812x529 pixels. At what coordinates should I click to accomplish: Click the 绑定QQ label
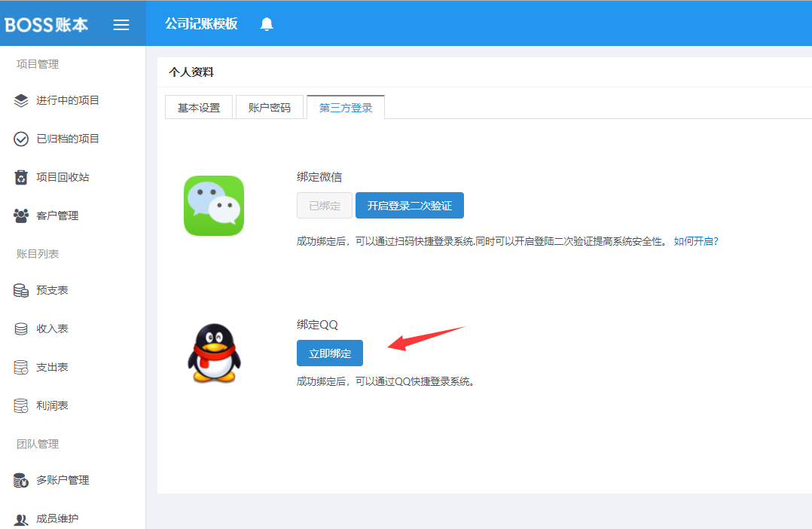(x=317, y=325)
